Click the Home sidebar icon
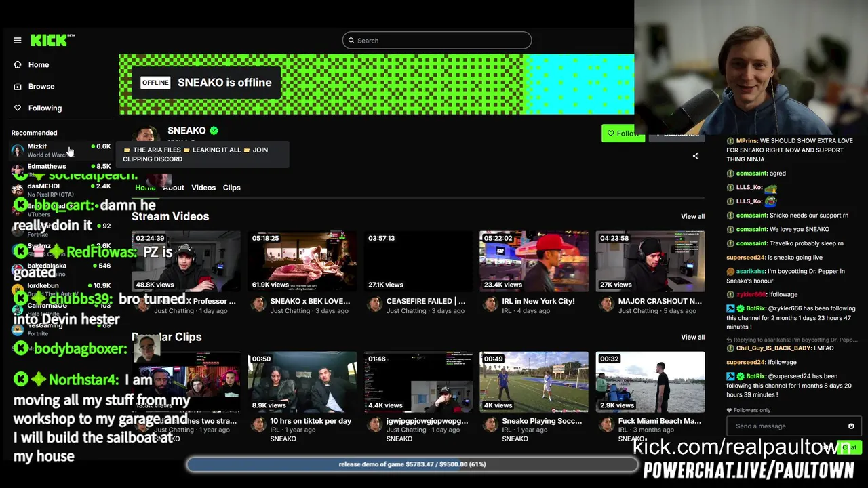The image size is (868, 488). click(18, 65)
